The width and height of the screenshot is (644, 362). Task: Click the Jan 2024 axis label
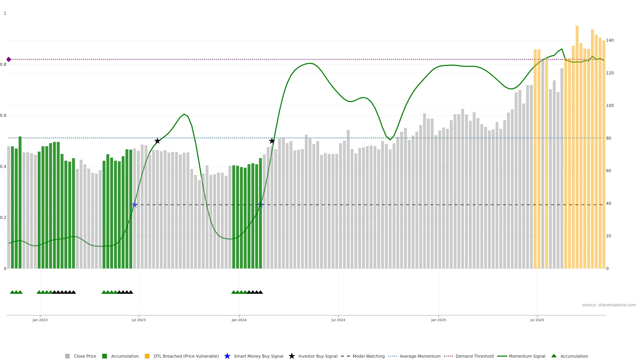[x=239, y=320]
